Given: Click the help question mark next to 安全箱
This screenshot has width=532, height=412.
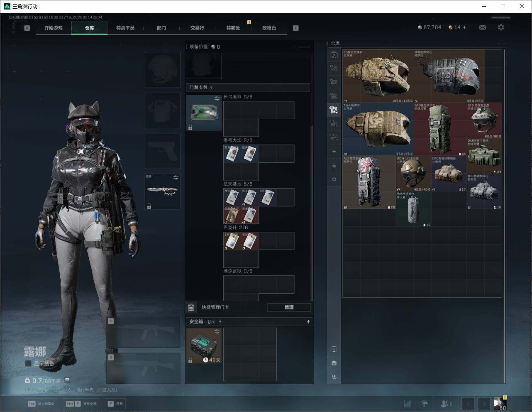Looking at the screenshot, I should (x=220, y=322).
